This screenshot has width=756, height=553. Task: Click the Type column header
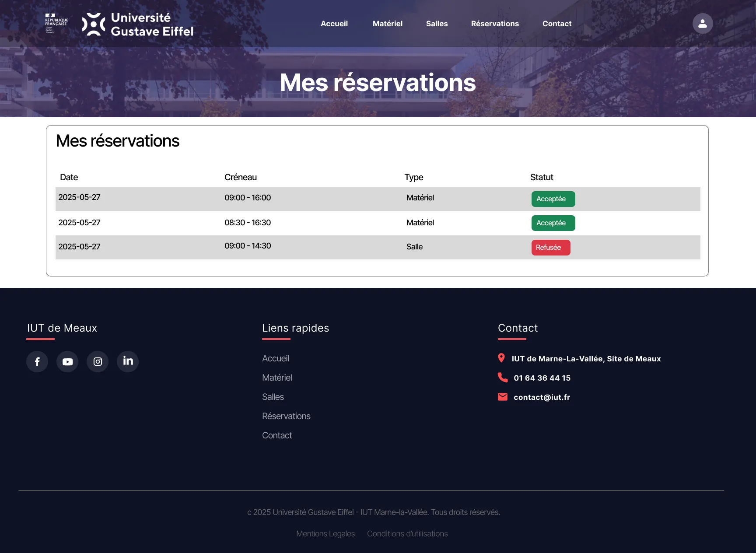pos(413,177)
